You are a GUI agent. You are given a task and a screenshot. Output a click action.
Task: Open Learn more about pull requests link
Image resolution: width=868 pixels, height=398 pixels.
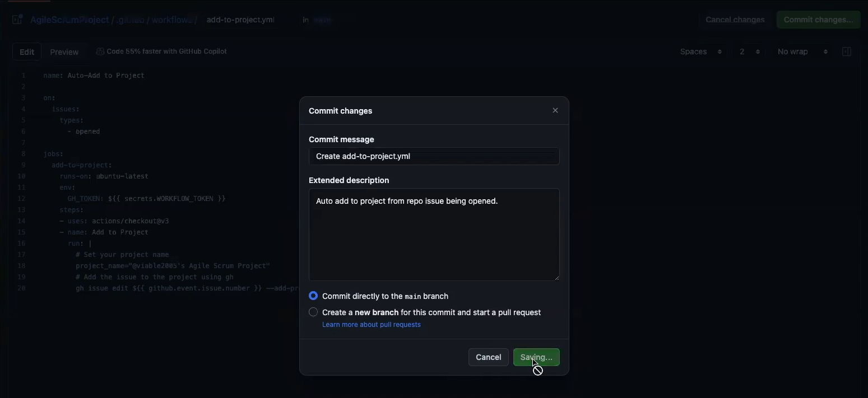pos(371,325)
